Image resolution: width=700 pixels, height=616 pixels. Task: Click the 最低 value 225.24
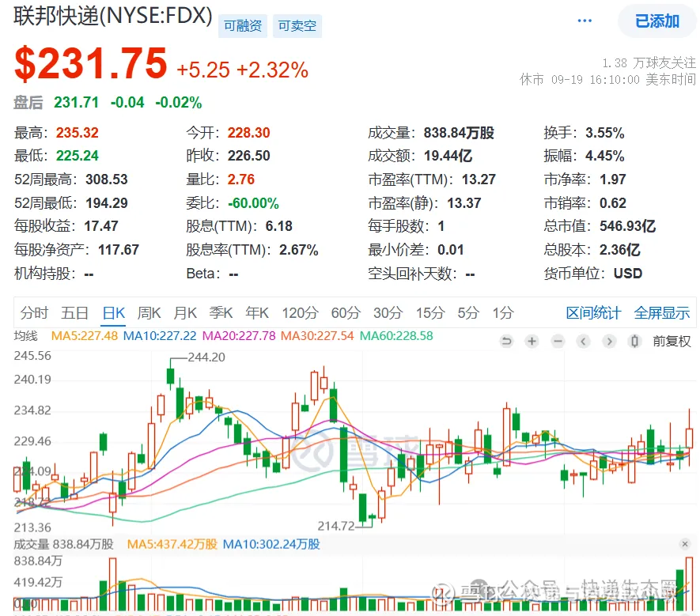click(78, 155)
